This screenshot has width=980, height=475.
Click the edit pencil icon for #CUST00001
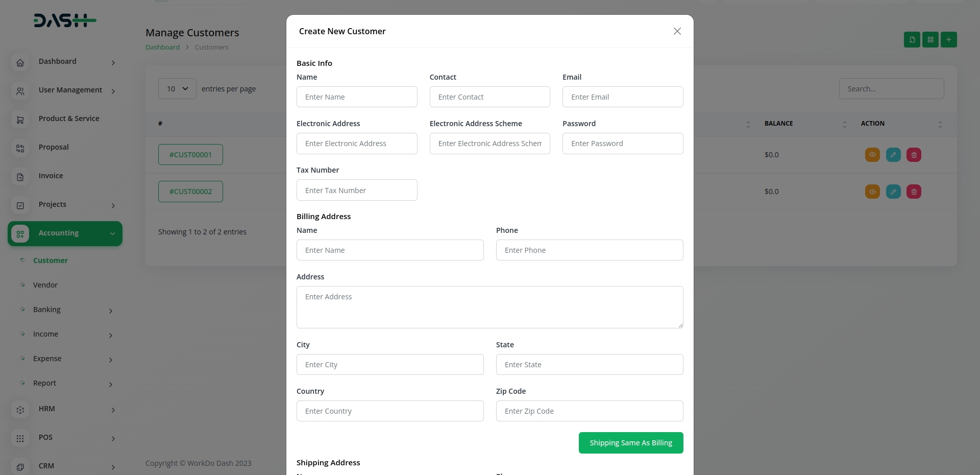point(893,155)
